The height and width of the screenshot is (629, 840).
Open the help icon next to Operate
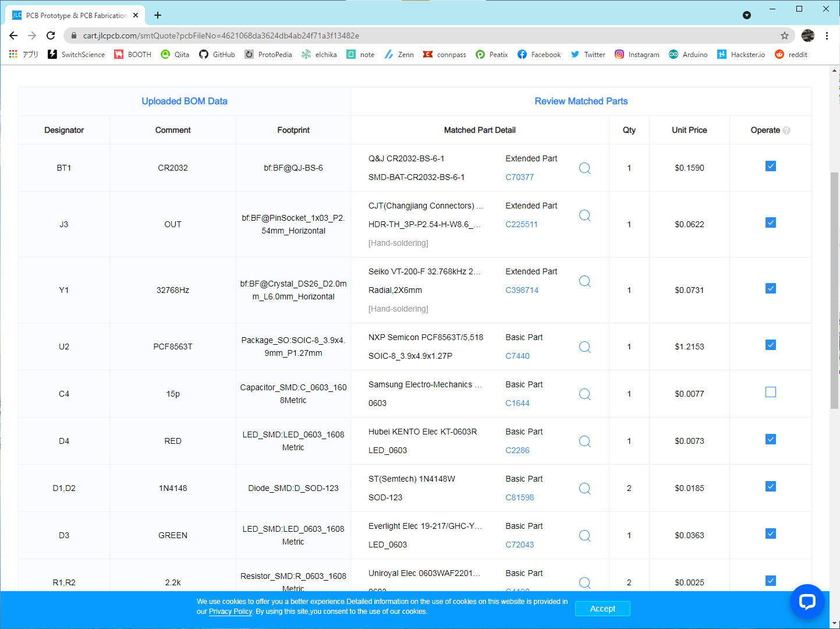point(786,130)
